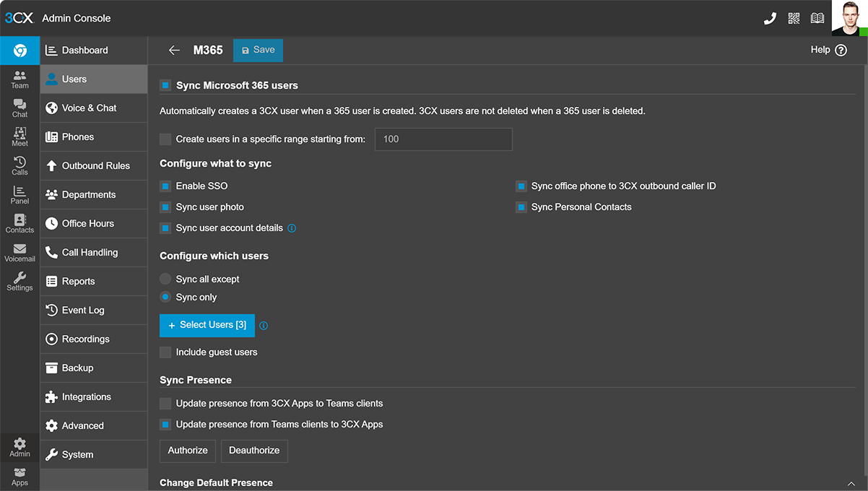Open Integrations in the admin menu
Image resolution: width=868 pixels, height=491 pixels.
(x=87, y=396)
